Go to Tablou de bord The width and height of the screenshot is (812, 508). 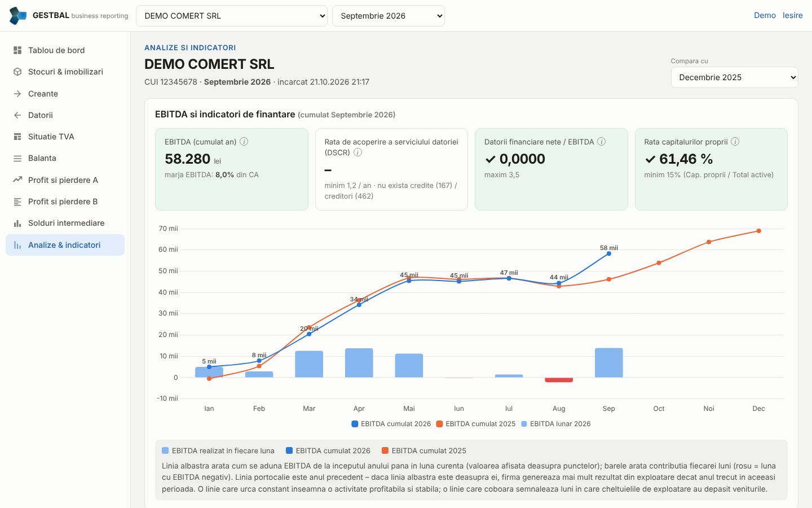[65, 50]
